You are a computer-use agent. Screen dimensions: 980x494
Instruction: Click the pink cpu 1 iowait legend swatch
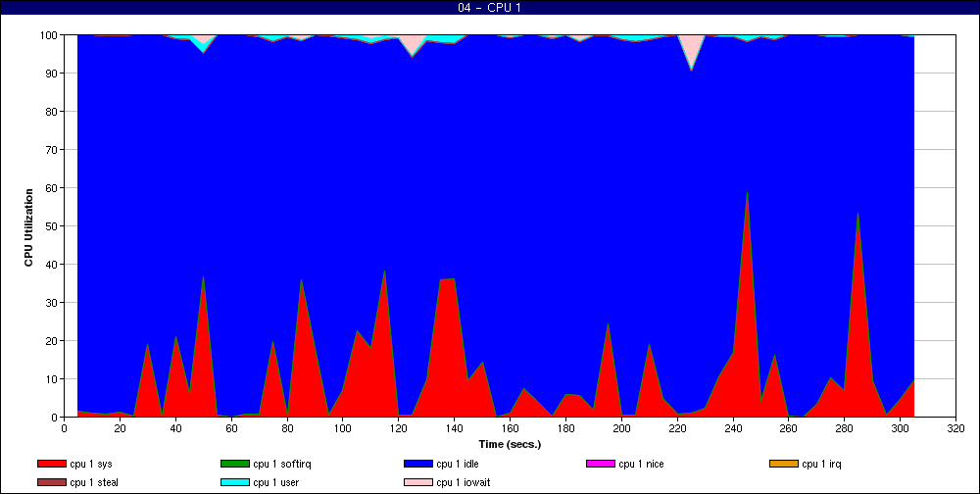[x=418, y=483]
